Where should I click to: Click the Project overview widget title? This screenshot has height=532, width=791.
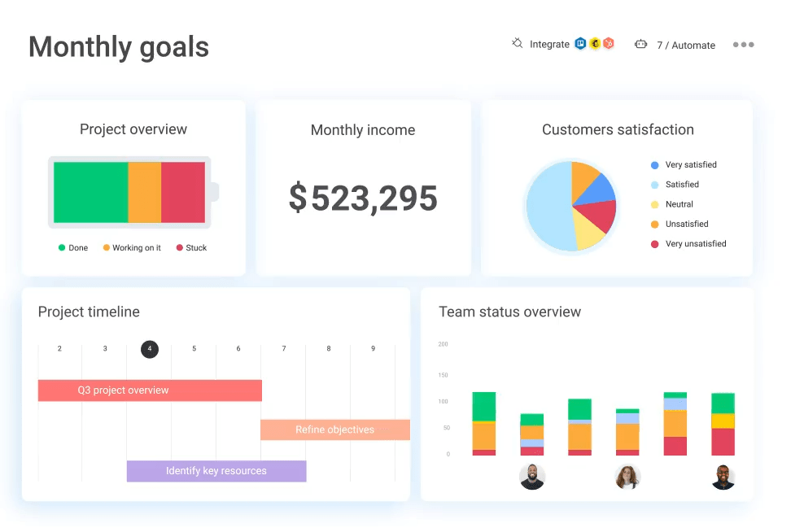pyautogui.click(x=133, y=129)
